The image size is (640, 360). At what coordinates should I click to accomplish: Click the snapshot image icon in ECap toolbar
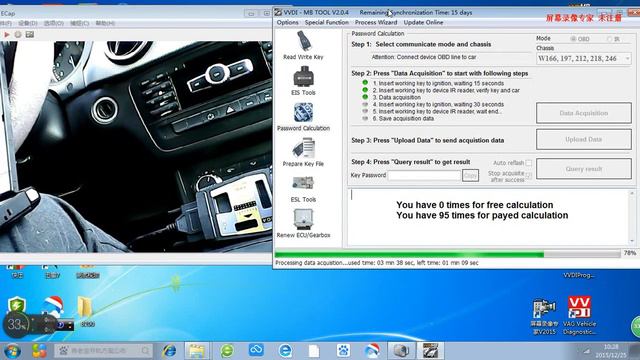click(29, 35)
